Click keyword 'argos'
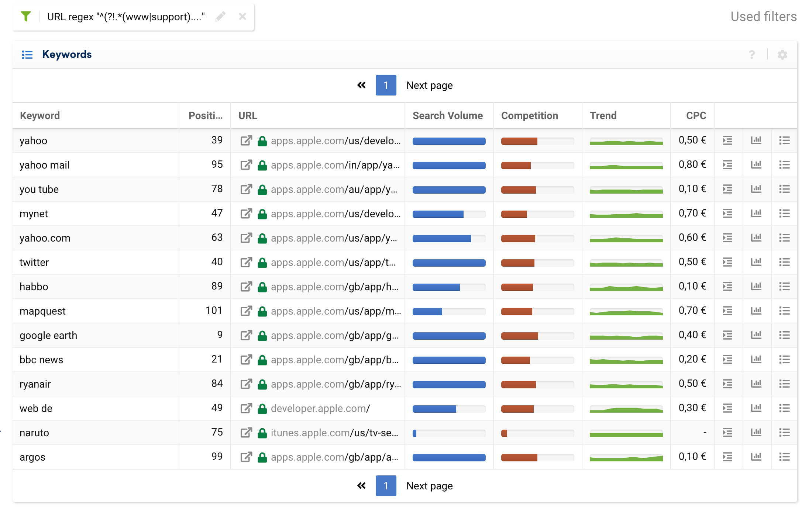 (x=32, y=457)
